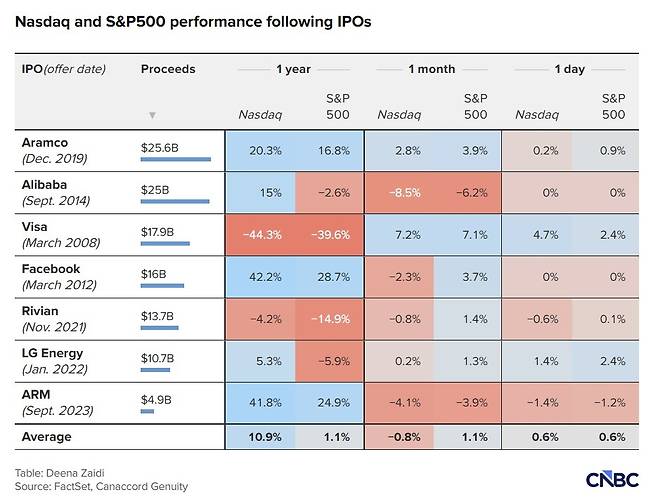Screen dimensions: 658x497
Task: Click the Proceeds sort arrow
Action: 153,115
